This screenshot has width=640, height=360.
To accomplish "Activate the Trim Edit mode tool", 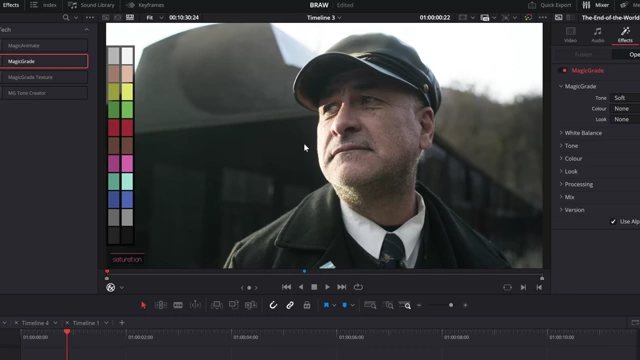I will (x=160, y=305).
